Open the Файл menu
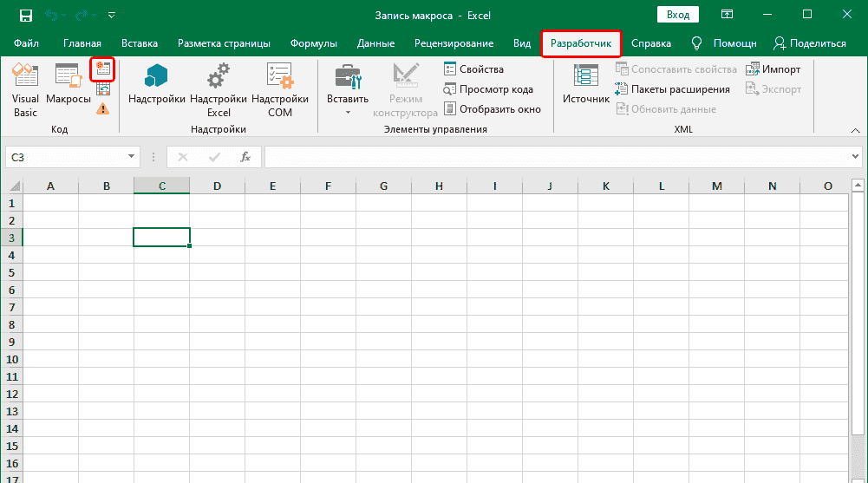 coord(25,43)
